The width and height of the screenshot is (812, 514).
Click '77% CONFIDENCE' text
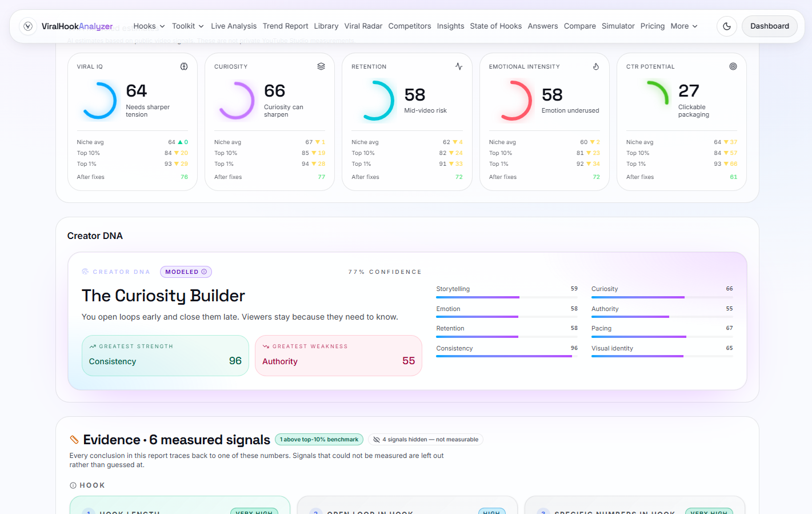[x=385, y=272]
